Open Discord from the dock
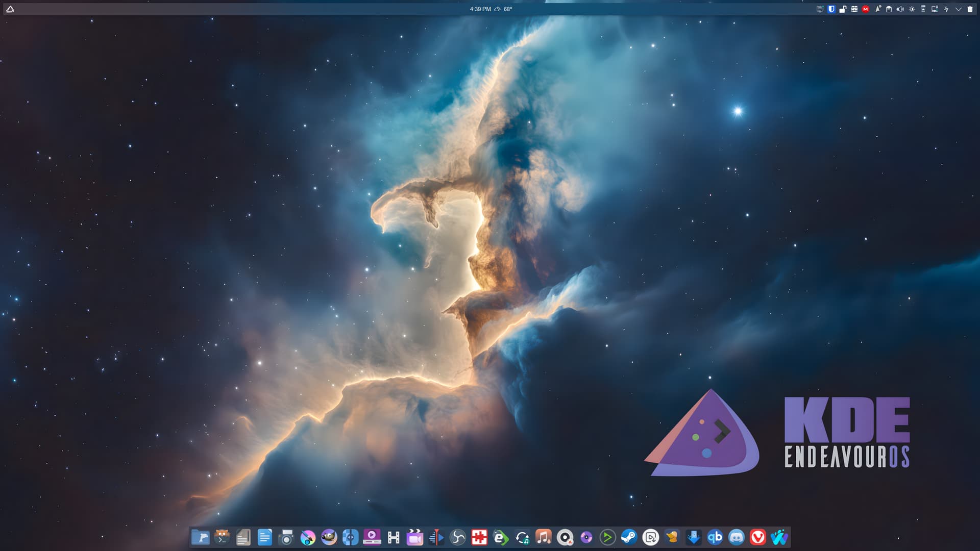Screen dimensions: 980x551 coord(737,537)
